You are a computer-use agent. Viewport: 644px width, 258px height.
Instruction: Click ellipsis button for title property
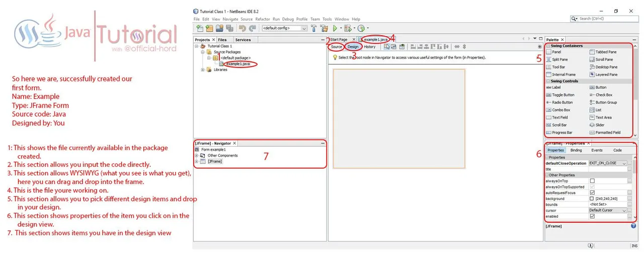(x=629, y=169)
